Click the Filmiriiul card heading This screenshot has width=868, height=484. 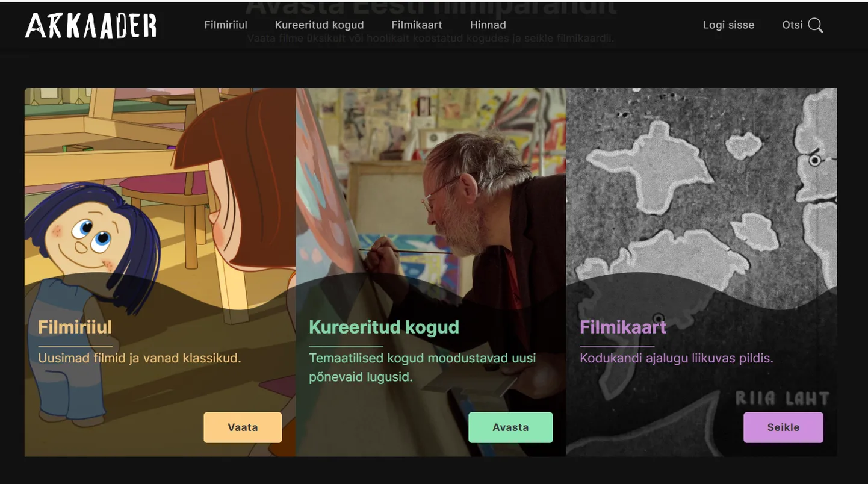[75, 327]
